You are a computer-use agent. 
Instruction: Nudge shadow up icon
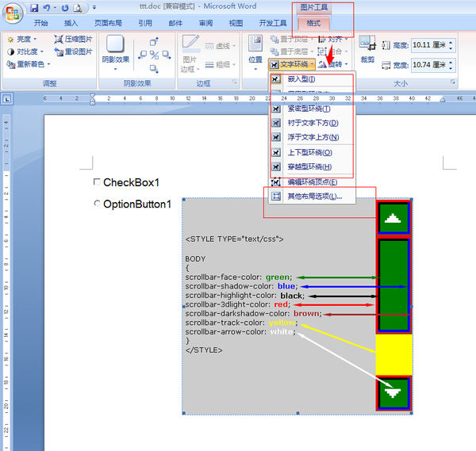(154, 42)
